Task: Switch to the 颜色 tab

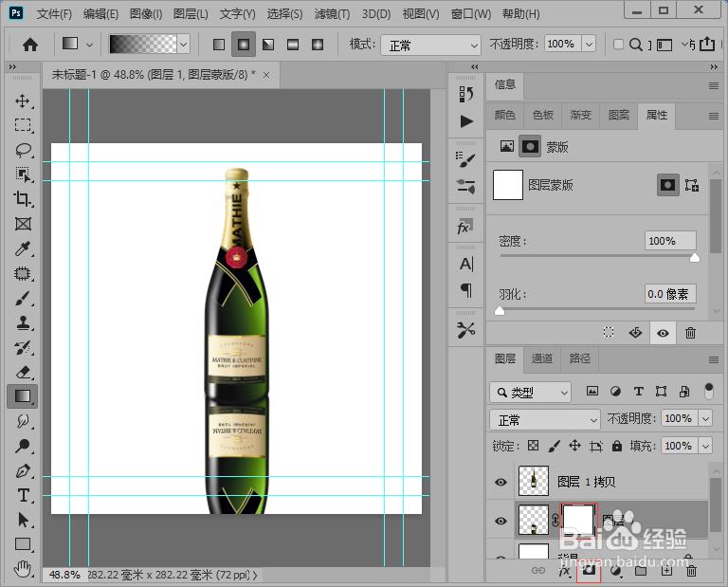Action: (504, 115)
